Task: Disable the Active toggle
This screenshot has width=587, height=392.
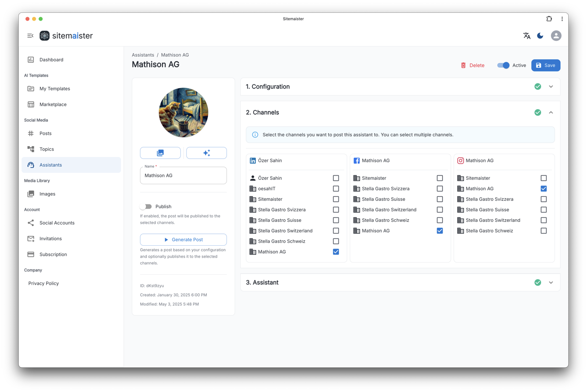Action: coord(504,65)
